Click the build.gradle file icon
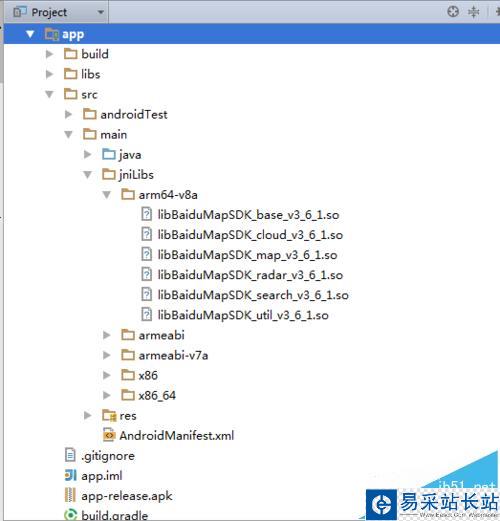Screen dimensions: 500x521 tap(70, 515)
